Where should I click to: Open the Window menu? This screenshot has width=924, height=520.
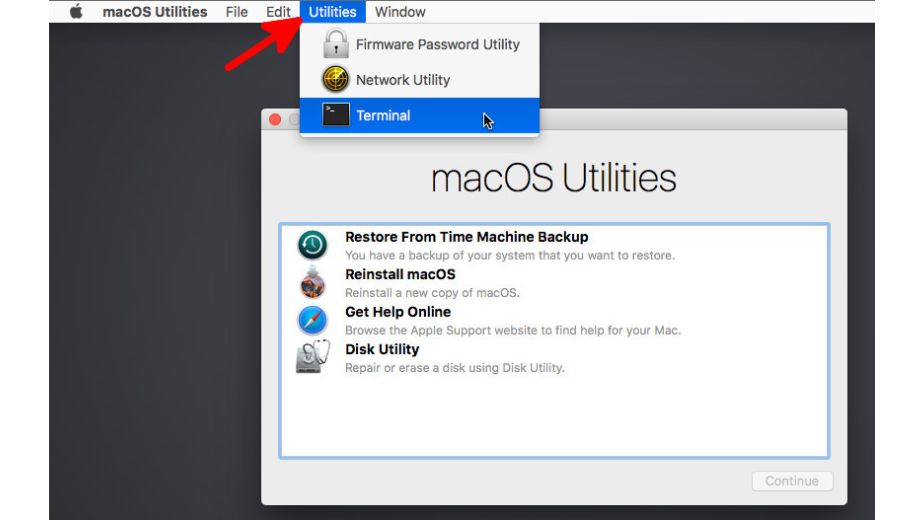pyautogui.click(x=400, y=12)
